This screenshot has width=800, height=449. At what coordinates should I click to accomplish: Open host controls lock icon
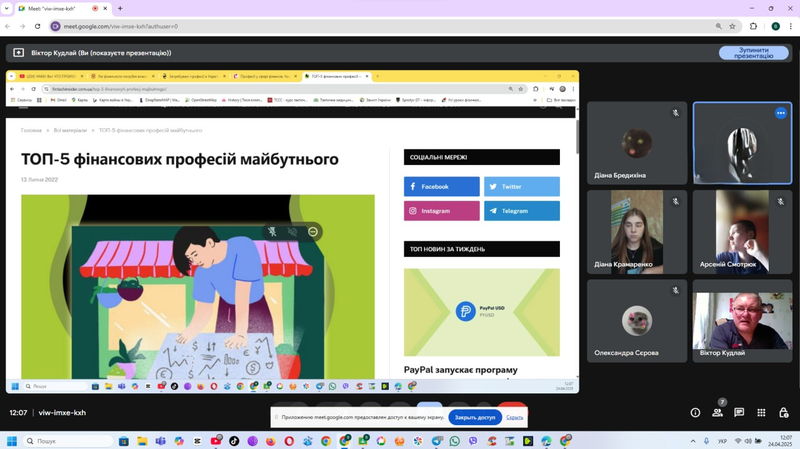coord(784,413)
